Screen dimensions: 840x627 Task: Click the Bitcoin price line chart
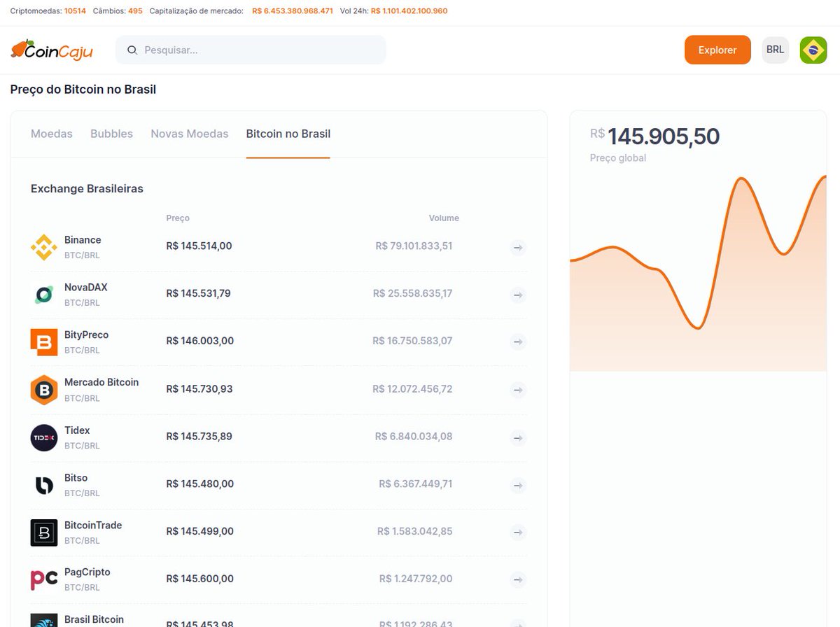[x=698, y=274]
